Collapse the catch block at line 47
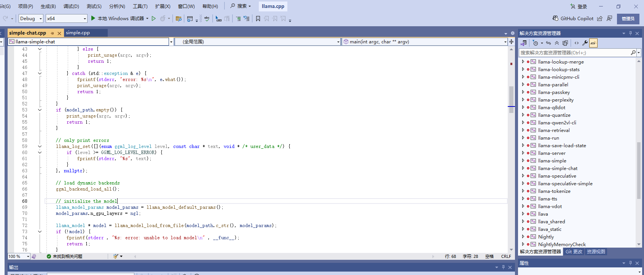Viewport: 644px width, 275px height. [40, 73]
